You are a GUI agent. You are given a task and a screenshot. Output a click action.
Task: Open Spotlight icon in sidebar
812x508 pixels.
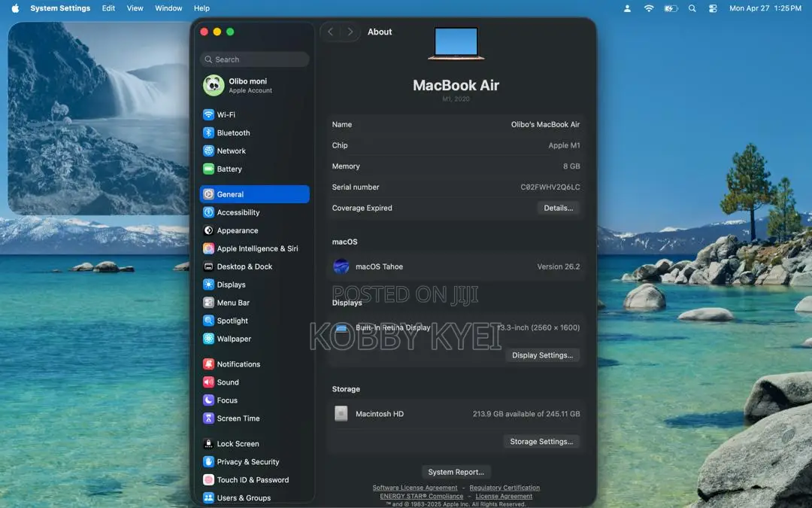[x=208, y=321]
